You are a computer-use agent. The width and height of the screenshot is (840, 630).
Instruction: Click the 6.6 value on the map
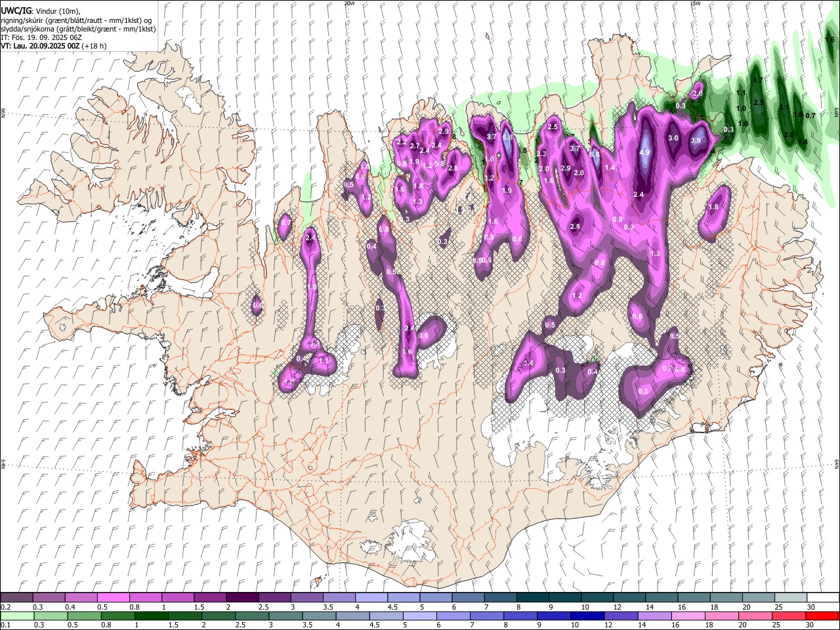point(595,154)
